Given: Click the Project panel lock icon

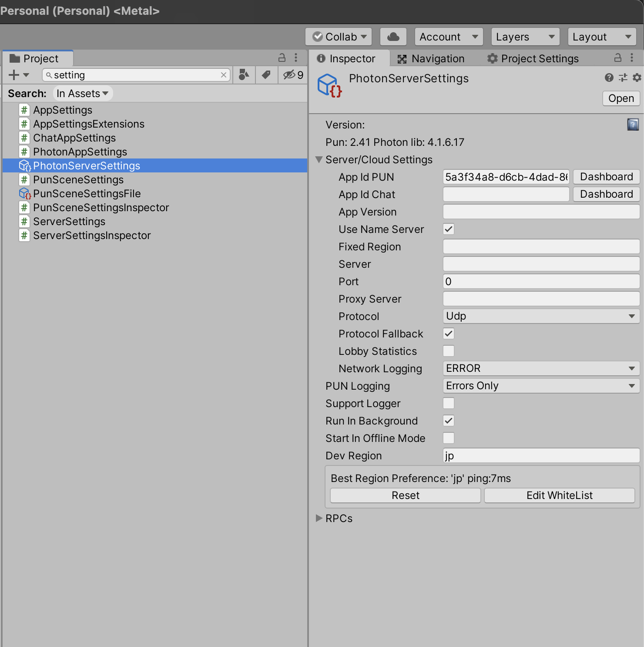Looking at the screenshot, I should (x=282, y=57).
